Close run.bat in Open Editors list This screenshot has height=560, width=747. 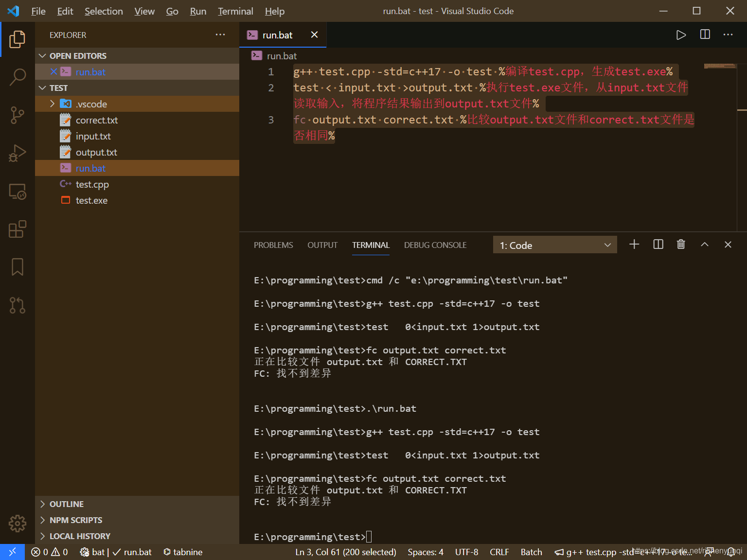(53, 71)
